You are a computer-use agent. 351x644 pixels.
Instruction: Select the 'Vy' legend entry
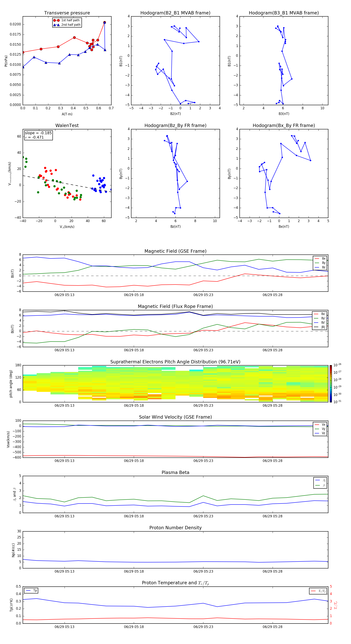[x=320, y=429]
